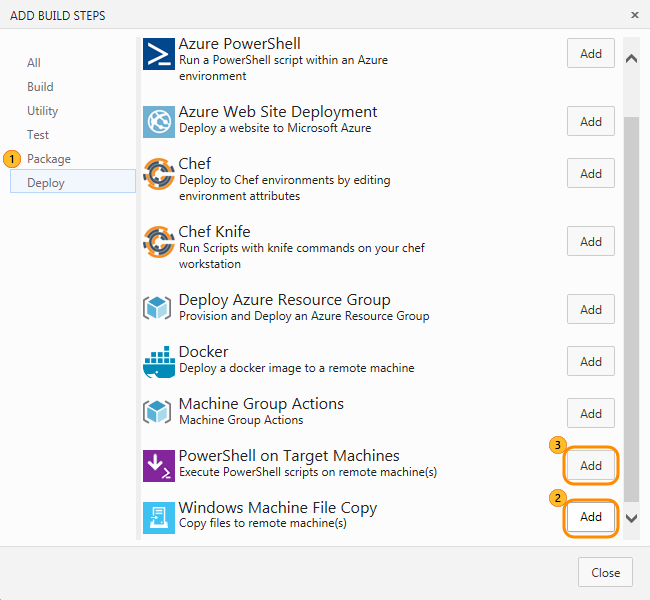Click the Deploy Azure Resource Group title
Image resolution: width=650 pixels, height=600 pixels.
tap(284, 299)
